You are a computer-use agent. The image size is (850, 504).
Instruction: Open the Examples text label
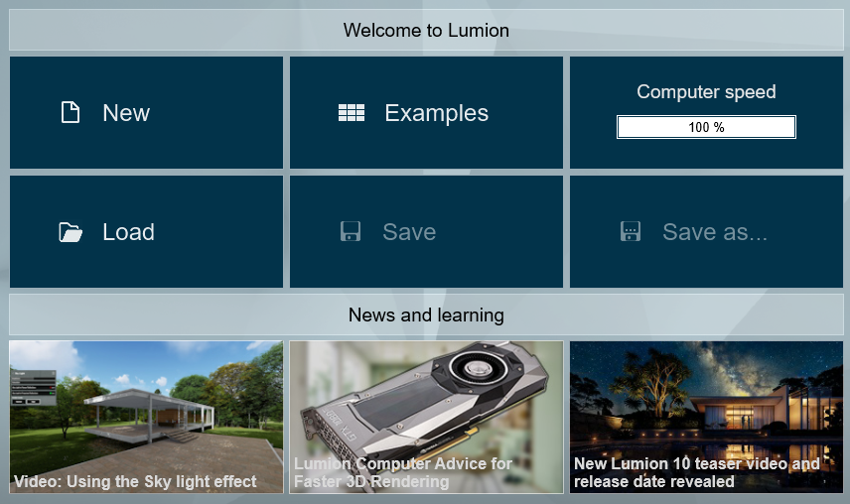436,113
